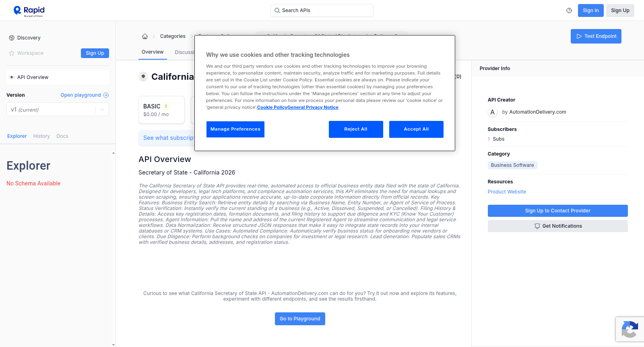Click the sidebar scrollbar up arrow
The image size is (644, 347).
pos(114,153)
